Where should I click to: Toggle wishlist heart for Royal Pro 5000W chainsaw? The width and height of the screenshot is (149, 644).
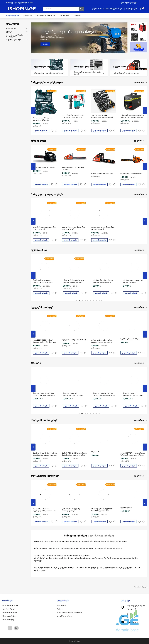[x=139, y=184]
